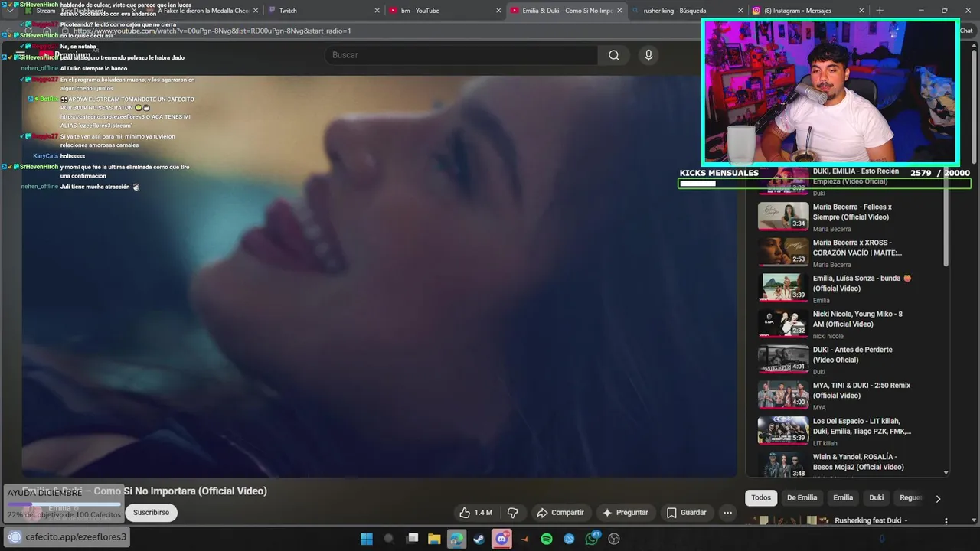This screenshot has width=980, height=551.
Task: Close the Twitch browser tab
Action: click(377, 11)
